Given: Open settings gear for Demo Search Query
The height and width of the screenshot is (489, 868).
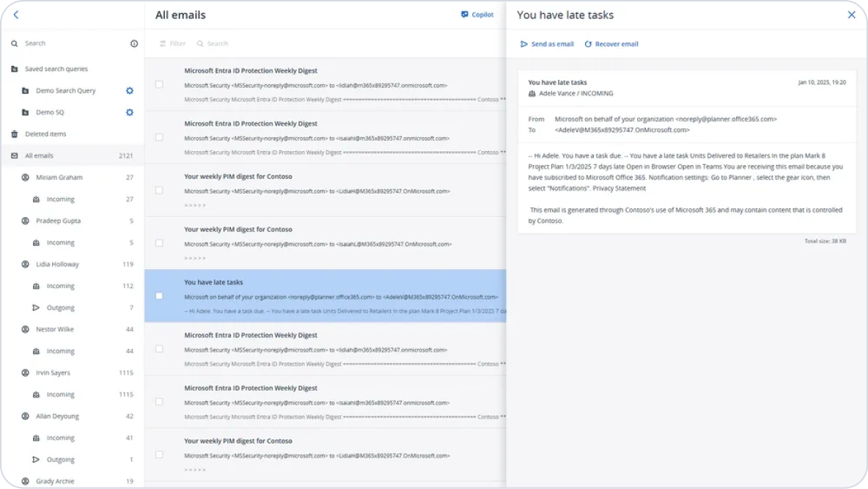Looking at the screenshot, I should [130, 90].
